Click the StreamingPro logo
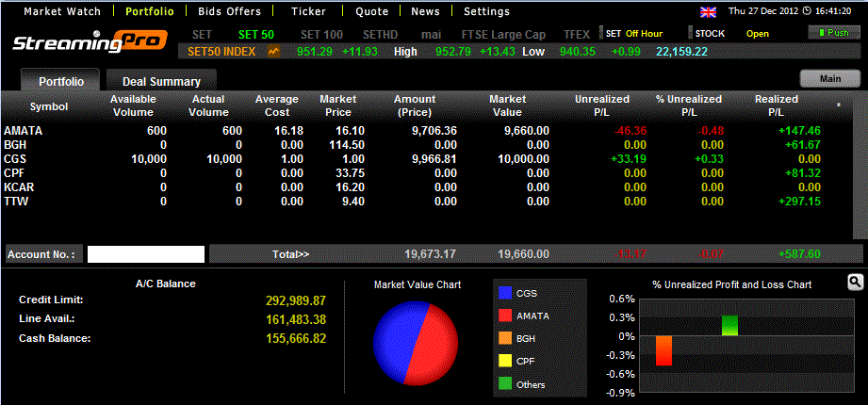Screen dimensions: 868x405 pos(81,42)
